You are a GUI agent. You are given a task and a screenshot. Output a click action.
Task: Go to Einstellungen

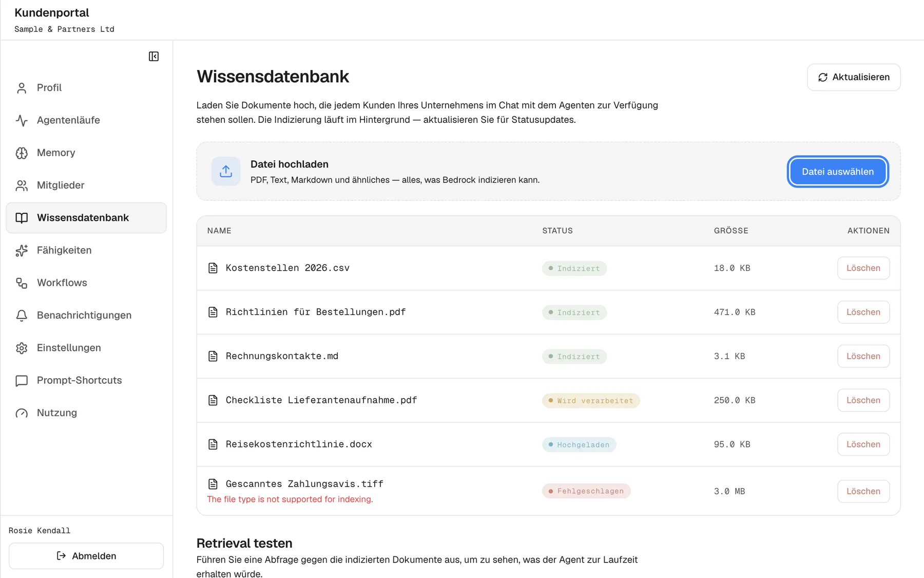click(86, 348)
